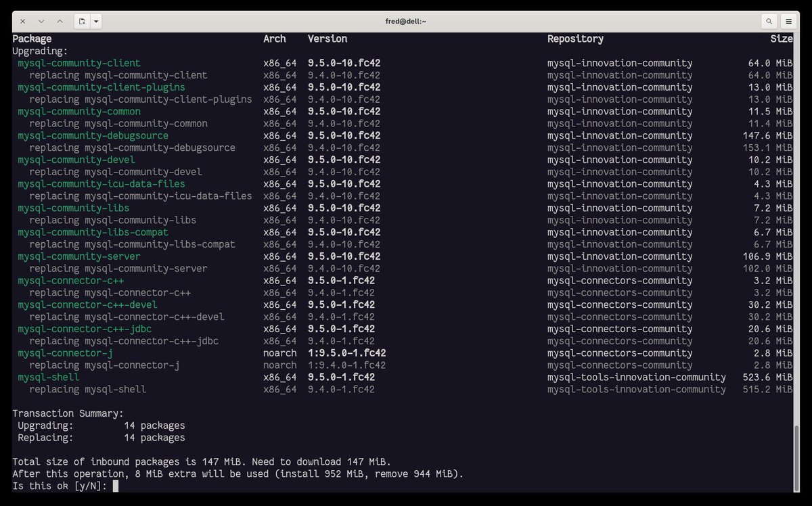Click 'replacing mysql-community-debugsource' line
The height and width of the screenshot is (506, 812).
pyautogui.click(x=132, y=147)
